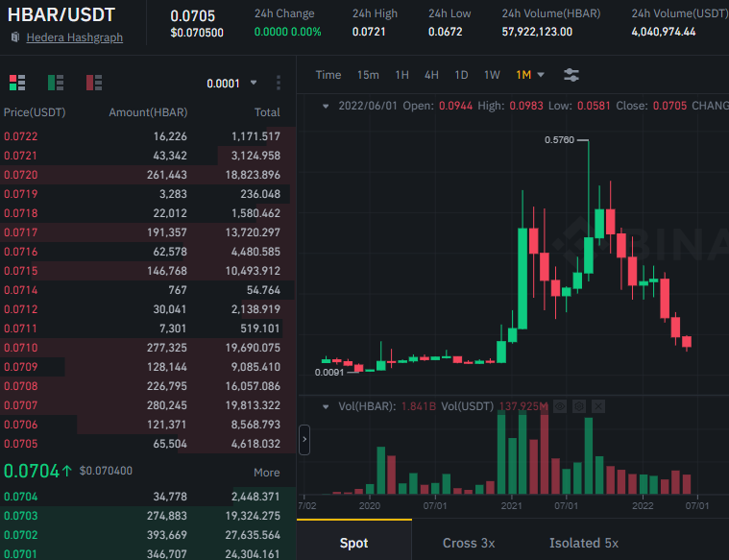Viewport: 729px width, 560px height.
Task: Click the 24h Volume(HBAR) value 57,922,123.00
Action: click(x=537, y=32)
